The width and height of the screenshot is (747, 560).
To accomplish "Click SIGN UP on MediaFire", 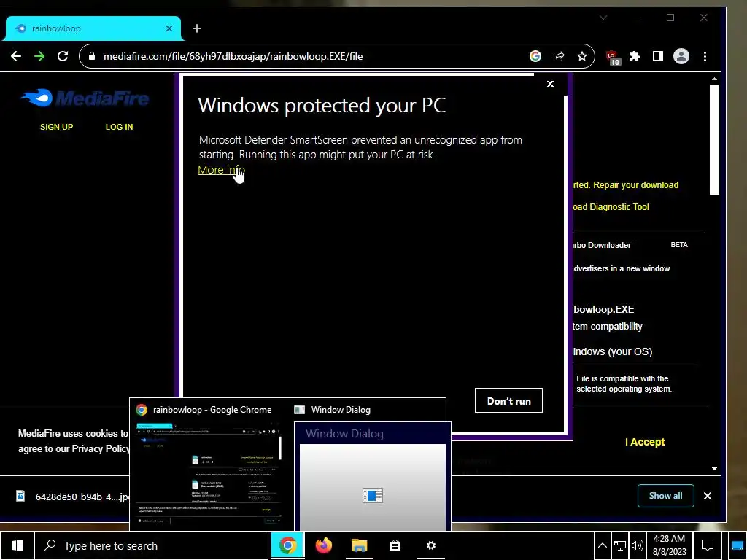I will [x=57, y=127].
